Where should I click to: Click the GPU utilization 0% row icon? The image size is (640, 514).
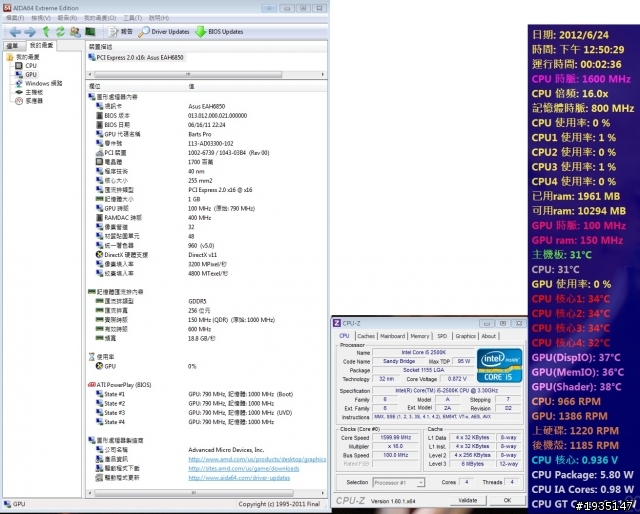click(99, 366)
